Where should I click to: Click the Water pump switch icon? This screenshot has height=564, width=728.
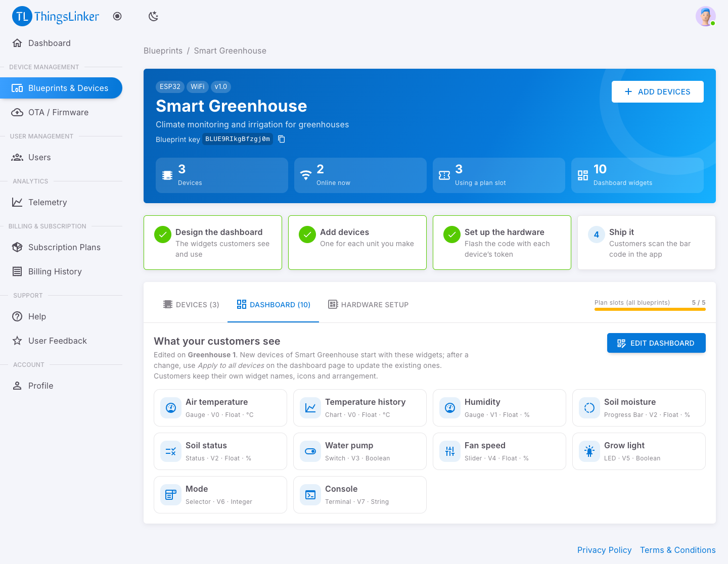point(310,451)
